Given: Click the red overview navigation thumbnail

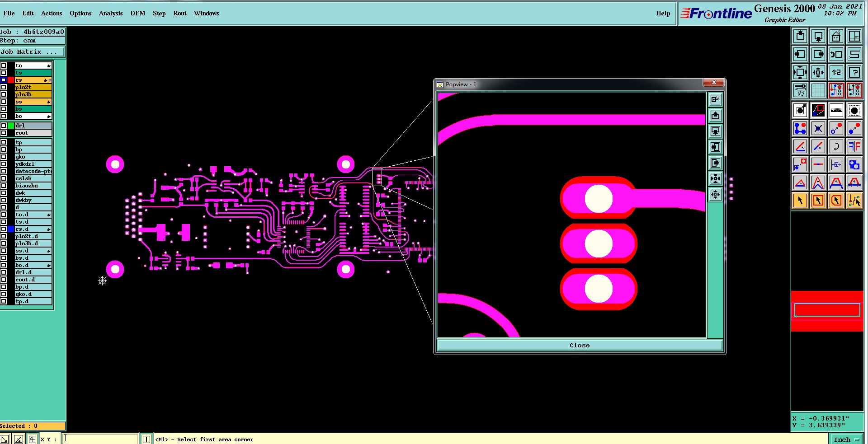Looking at the screenshot, I should (x=827, y=311).
